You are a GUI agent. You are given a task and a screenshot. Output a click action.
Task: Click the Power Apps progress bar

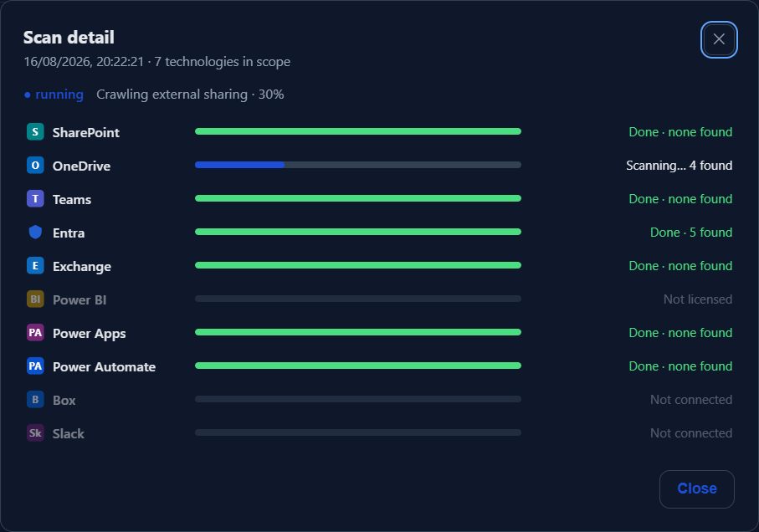(x=357, y=332)
